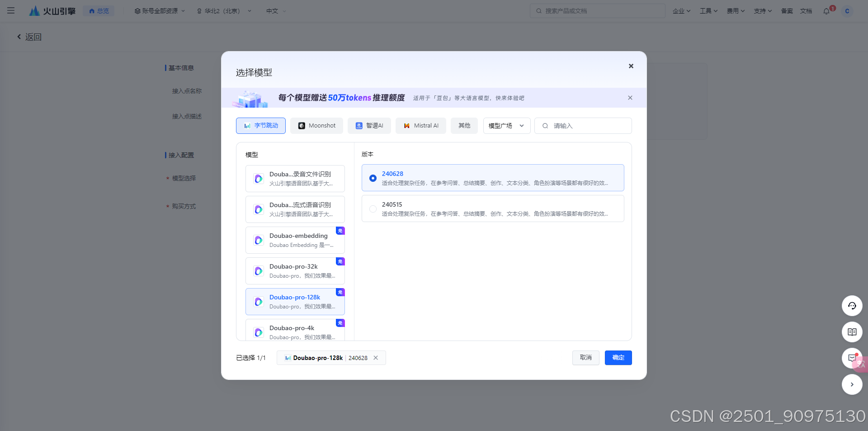The image size is (868, 431).
Task: Click the Mistral AI logo icon
Action: pos(407,126)
